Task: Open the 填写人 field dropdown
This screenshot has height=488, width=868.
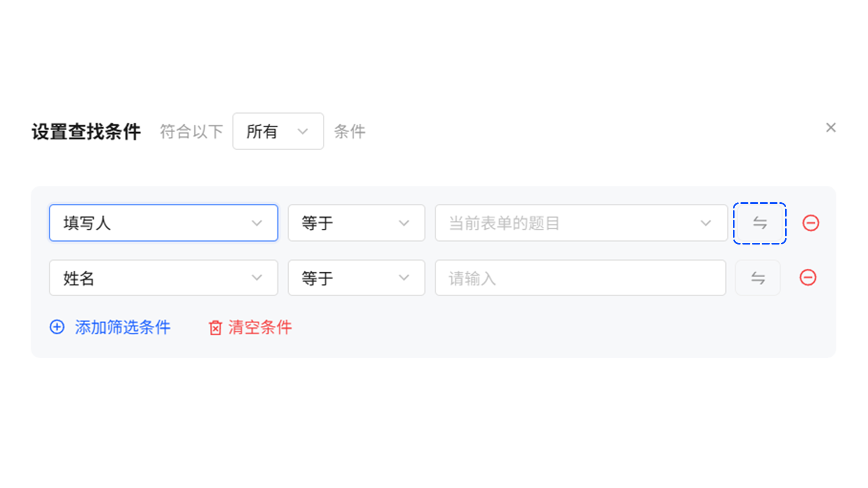Action: 163,223
